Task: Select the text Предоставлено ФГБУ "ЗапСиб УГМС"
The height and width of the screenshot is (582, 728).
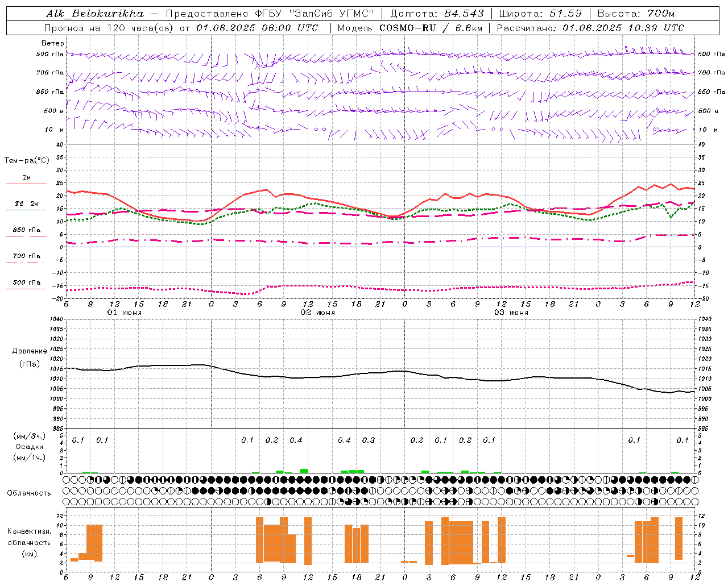Action: 270,14
